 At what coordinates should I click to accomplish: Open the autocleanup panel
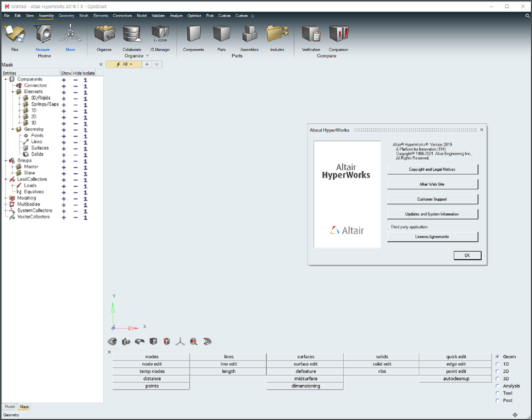[x=456, y=379]
